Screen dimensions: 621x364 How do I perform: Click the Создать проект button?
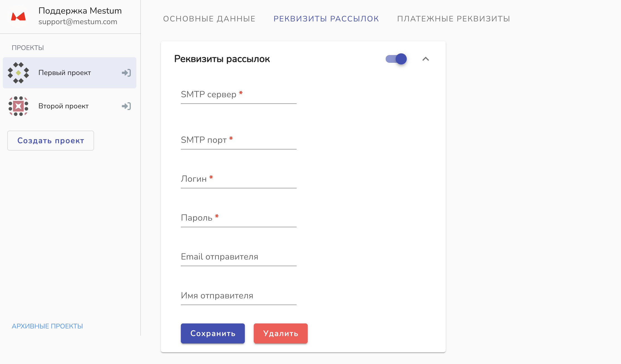pos(51,141)
